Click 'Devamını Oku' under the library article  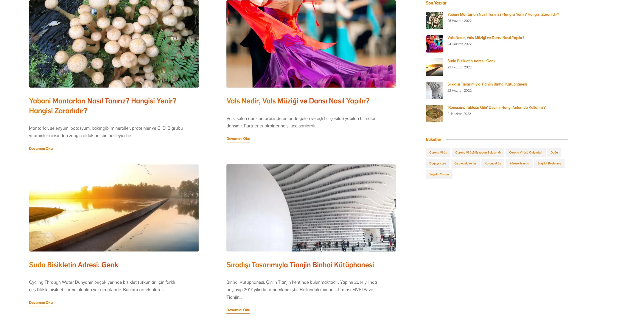(x=238, y=310)
